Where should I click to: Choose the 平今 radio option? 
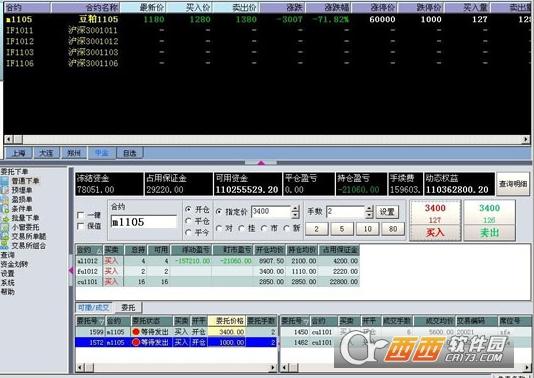(x=188, y=232)
